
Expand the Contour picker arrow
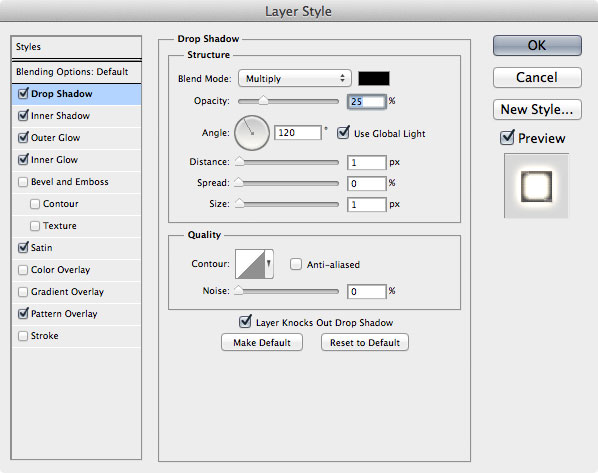pos(269,264)
